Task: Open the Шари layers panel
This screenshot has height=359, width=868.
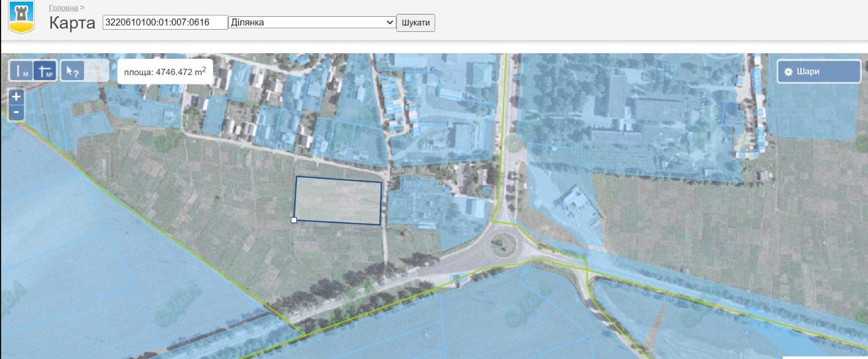Action: pos(819,72)
